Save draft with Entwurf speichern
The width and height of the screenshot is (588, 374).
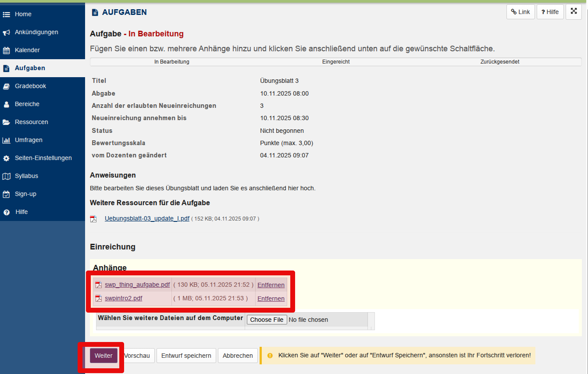coord(186,356)
